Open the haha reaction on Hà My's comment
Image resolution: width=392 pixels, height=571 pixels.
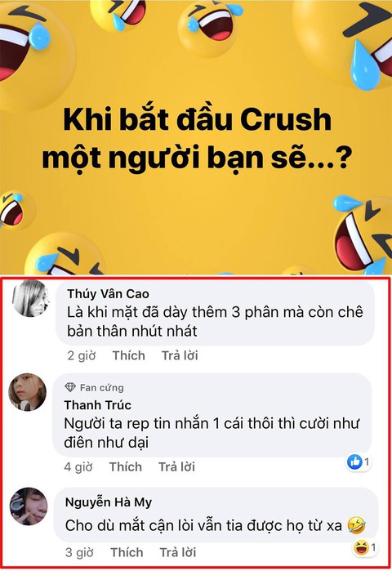(x=365, y=547)
